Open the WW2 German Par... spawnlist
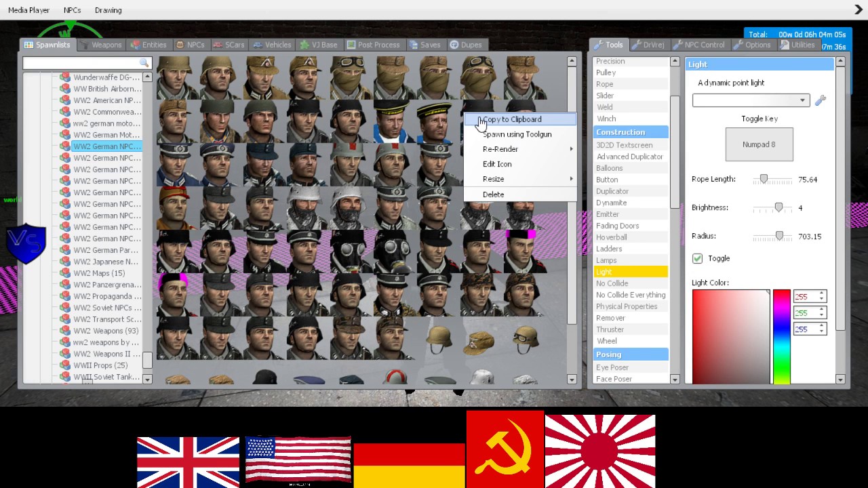This screenshot has width=868, height=488. pos(106,250)
